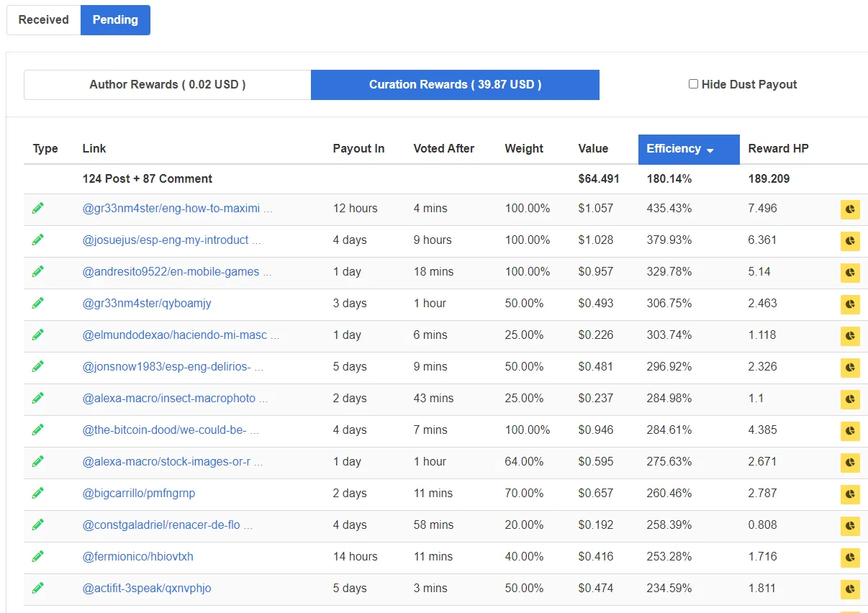The image size is (868, 613).
Task: Sort table by the Value column header
Action: [593, 149]
